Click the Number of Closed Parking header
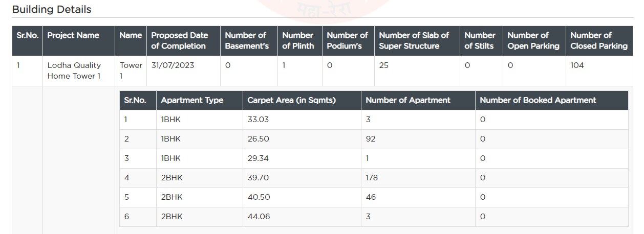This screenshot has height=234, width=644. point(598,41)
